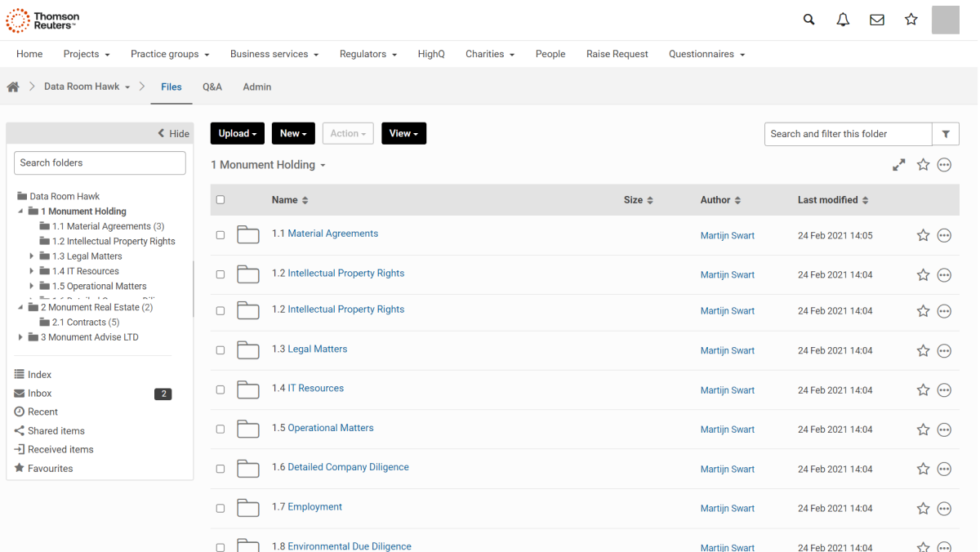Open the 1.6 Detailed Company Diligence folder
Viewport: 980px width, 552px height.
coord(348,467)
